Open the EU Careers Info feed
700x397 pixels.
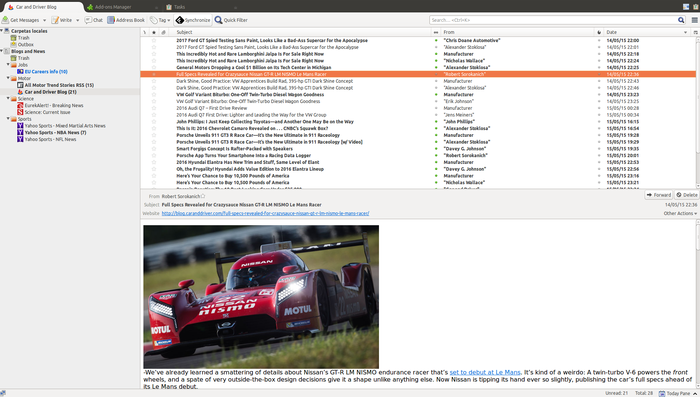42,71
